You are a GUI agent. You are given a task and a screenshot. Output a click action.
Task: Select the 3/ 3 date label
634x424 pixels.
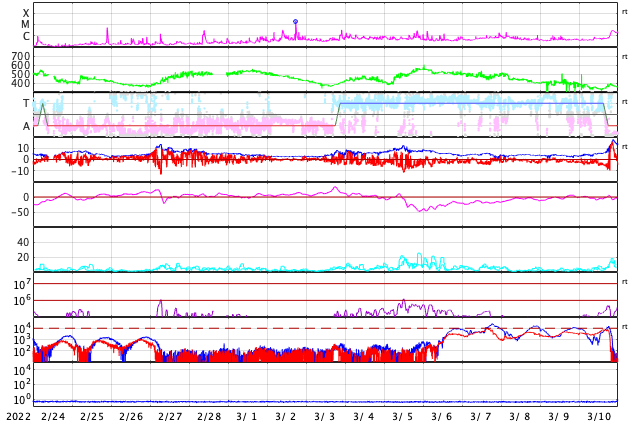coord(325,417)
